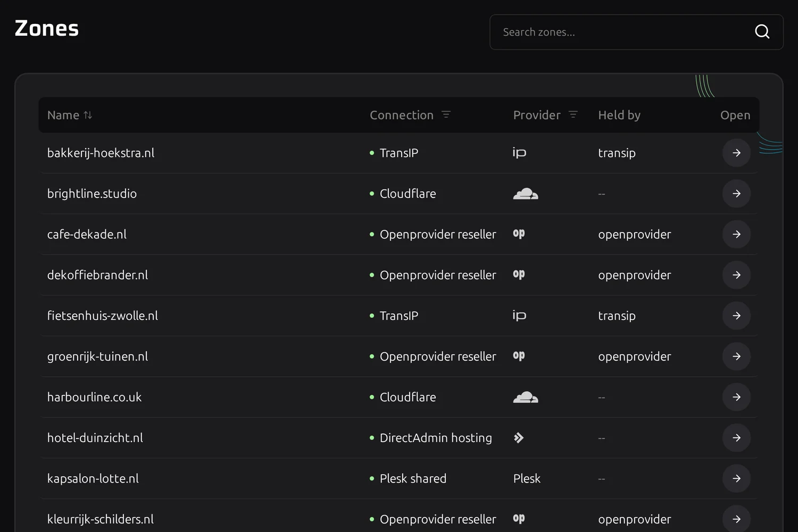Open harbourline.co.uk with arrow button
The height and width of the screenshot is (532, 798).
[x=736, y=397]
